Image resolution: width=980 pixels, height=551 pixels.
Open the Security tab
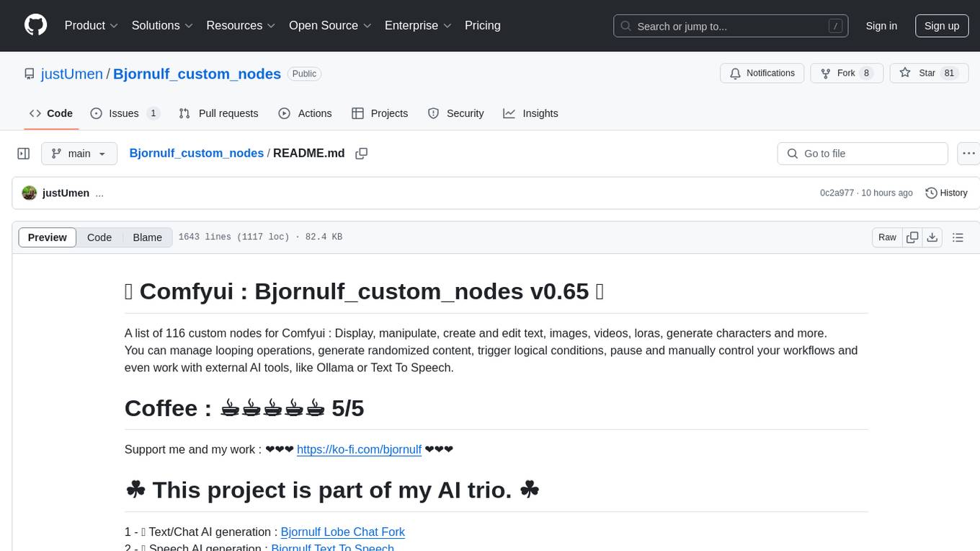point(455,113)
